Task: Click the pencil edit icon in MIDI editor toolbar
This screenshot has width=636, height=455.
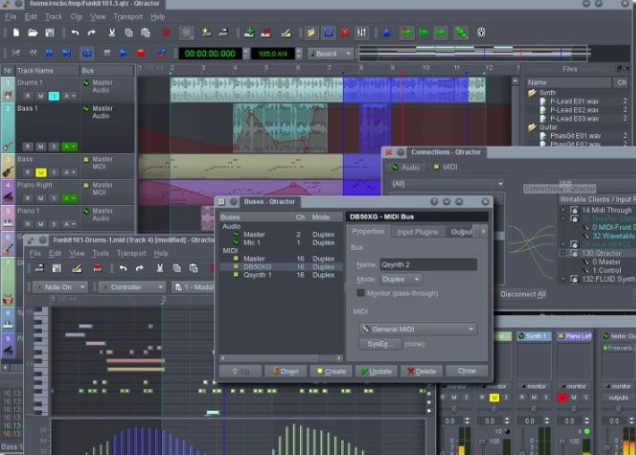Action: 77,268
